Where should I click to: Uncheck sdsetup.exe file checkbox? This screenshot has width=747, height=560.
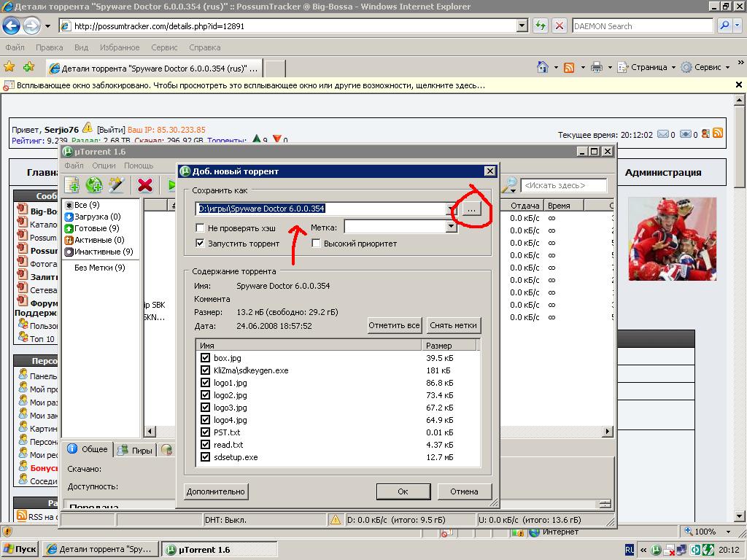pyautogui.click(x=205, y=456)
